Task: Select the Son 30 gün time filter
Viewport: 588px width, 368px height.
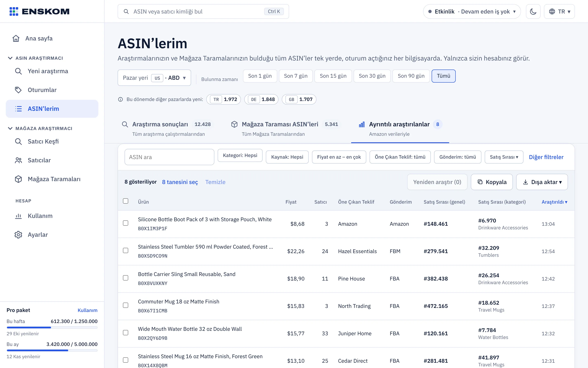Action: [372, 76]
